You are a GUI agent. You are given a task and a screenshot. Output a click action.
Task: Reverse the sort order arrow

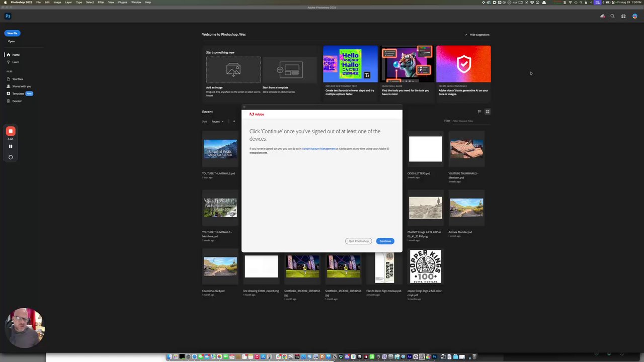pos(234,121)
